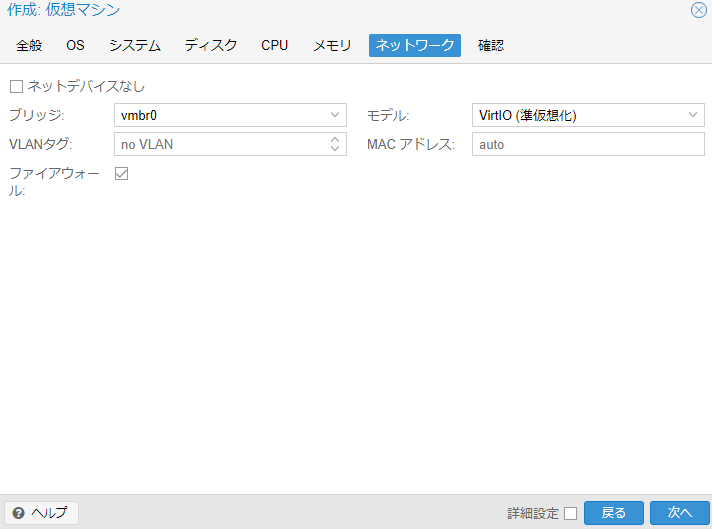
Task: Click the VLANタグ: label
Action: coord(40,144)
